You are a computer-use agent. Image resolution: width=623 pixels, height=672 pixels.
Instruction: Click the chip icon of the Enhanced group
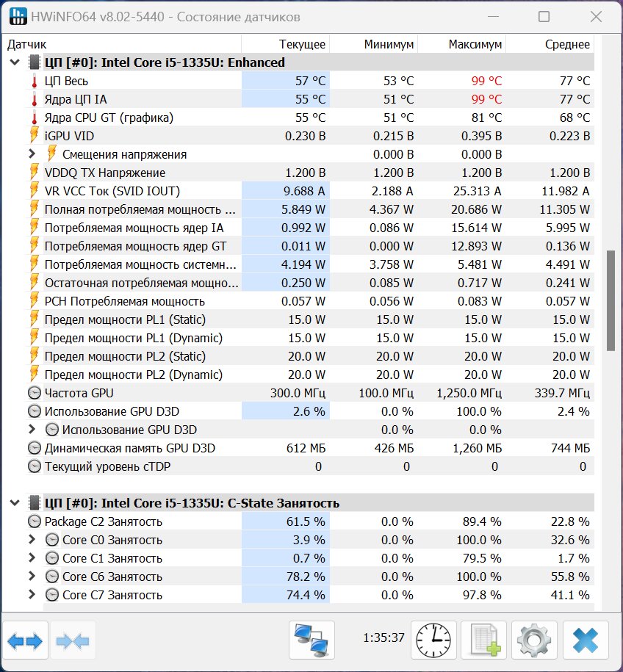[x=35, y=62]
